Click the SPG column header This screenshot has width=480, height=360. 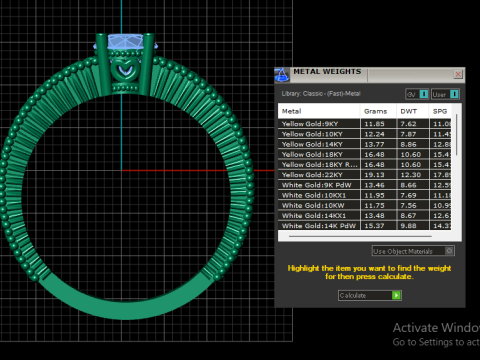coord(440,111)
